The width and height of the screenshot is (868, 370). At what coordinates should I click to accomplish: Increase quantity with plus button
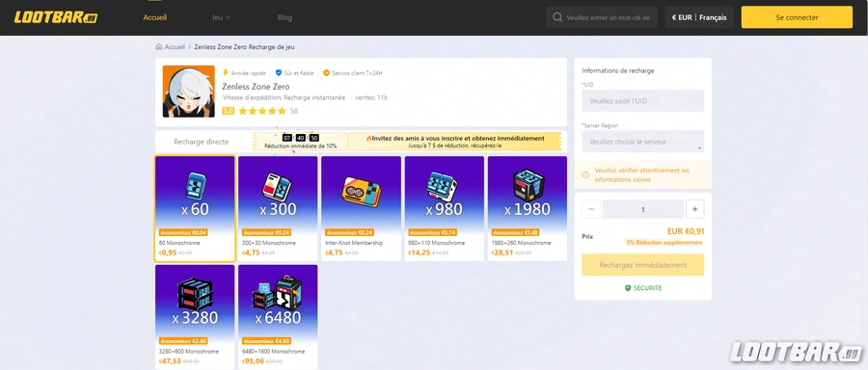(694, 210)
